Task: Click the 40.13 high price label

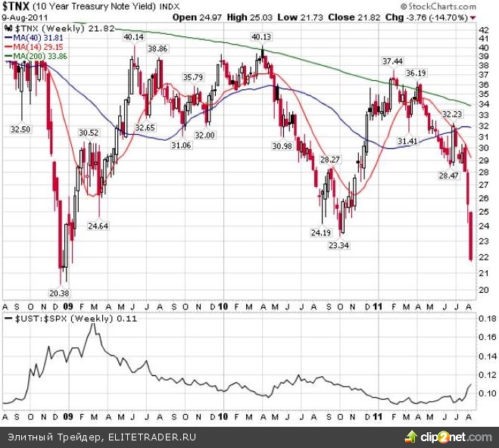Action: 261,36
